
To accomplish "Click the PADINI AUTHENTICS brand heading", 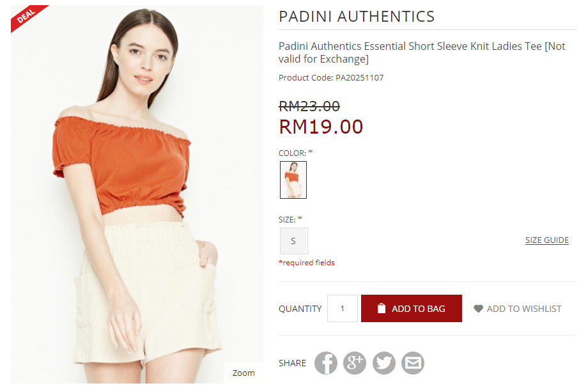I will (x=357, y=17).
